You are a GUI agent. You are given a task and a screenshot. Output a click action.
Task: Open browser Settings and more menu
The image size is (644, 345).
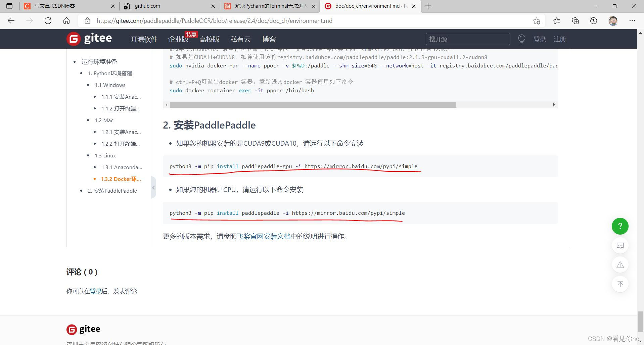point(632,21)
